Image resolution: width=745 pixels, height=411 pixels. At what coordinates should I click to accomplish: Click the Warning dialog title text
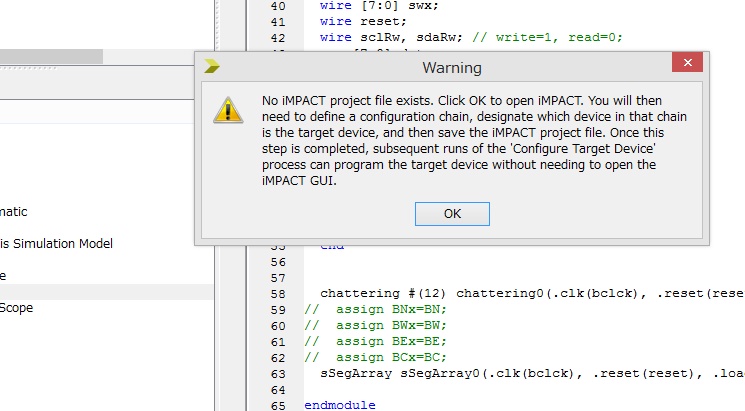point(451,68)
